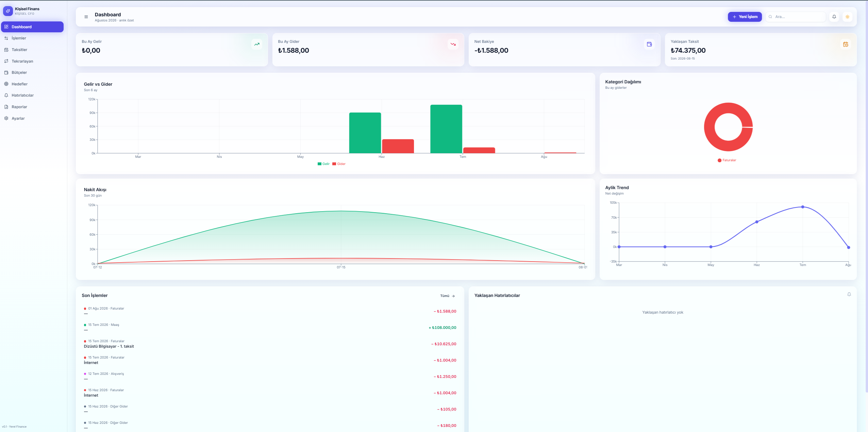
Task: Click the Kişisel Finans logo icon
Action: pos(8,11)
